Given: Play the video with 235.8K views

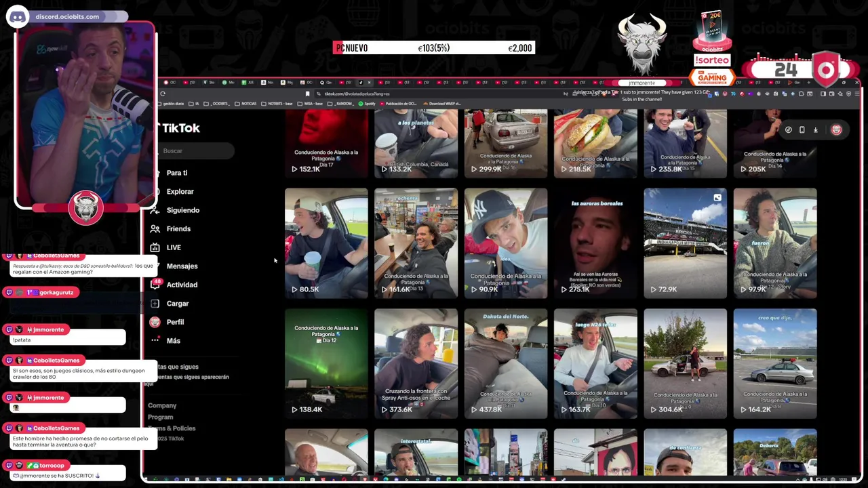Looking at the screenshot, I should (685, 144).
